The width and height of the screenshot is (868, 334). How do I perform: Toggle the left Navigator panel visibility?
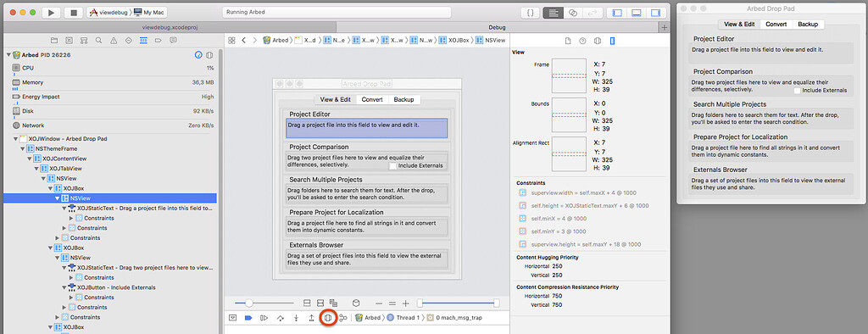tap(617, 13)
